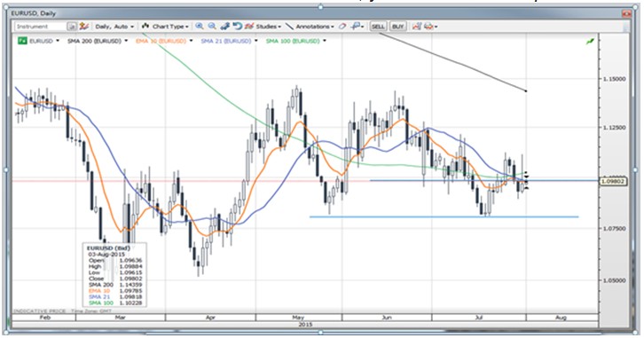Zoom in with the plus magnifier
Image resolution: width=644 pixels, height=338 pixels.
200,27
